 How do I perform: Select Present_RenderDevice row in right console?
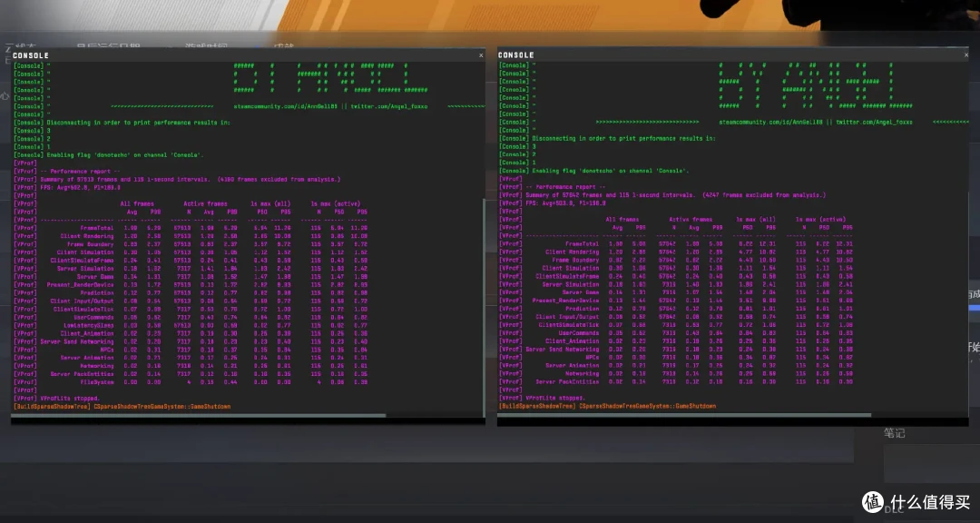pyautogui.click(x=676, y=301)
